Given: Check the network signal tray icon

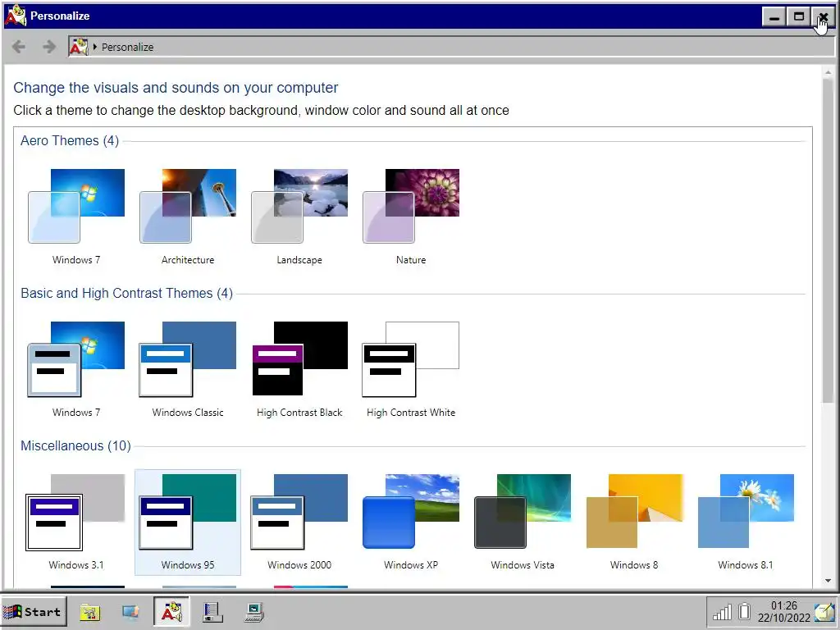Looking at the screenshot, I should tap(722, 612).
